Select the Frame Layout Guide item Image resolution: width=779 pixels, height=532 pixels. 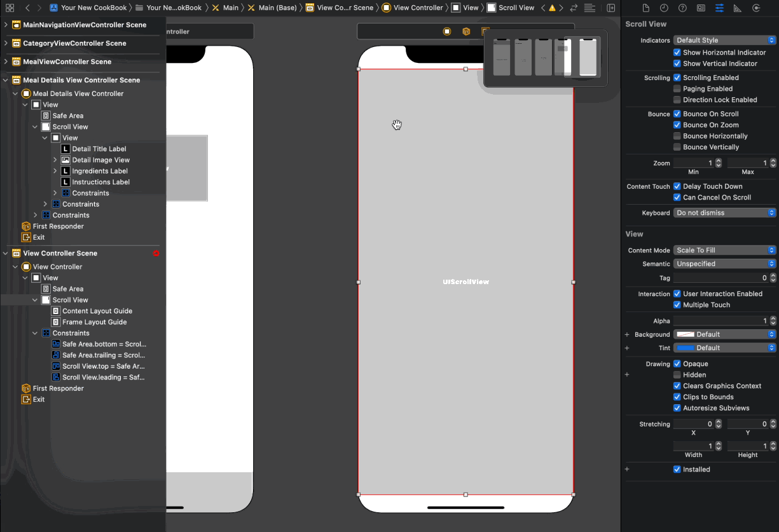coord(94,322)
